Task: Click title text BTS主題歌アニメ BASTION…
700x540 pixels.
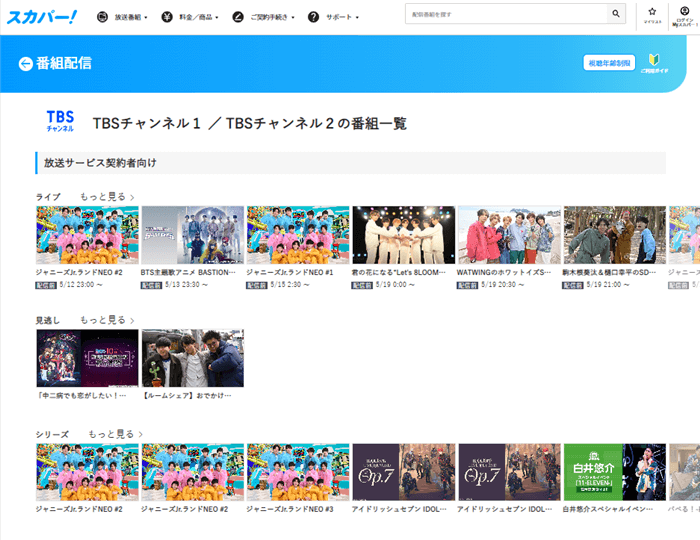Action: (188, 272)
